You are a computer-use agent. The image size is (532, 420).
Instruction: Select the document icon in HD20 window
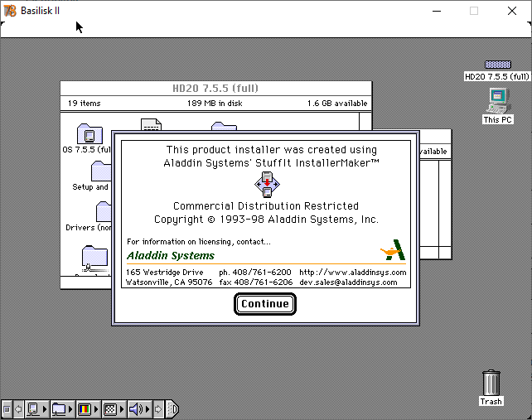click(151, 124)
